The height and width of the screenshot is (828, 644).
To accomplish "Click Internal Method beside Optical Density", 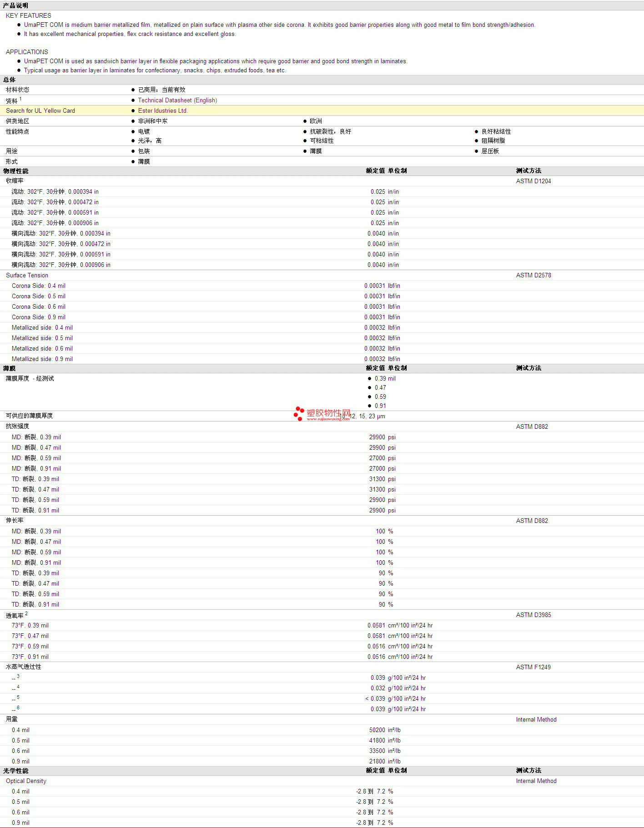I will (536, 781).
